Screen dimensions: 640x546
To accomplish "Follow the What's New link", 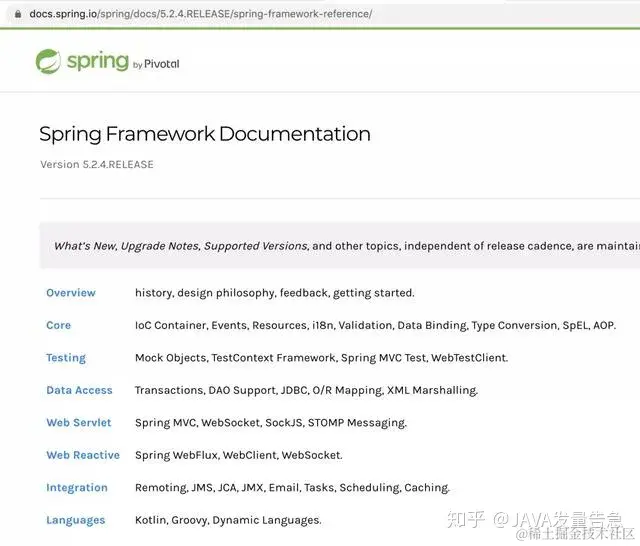I will pyautogui.click(x=85, y=246).
